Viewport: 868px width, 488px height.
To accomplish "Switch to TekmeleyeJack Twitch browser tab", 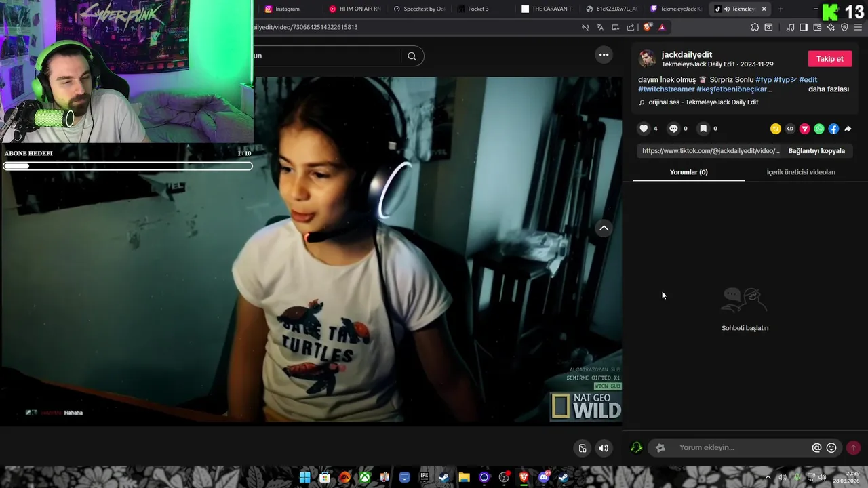I will (675, 9).
